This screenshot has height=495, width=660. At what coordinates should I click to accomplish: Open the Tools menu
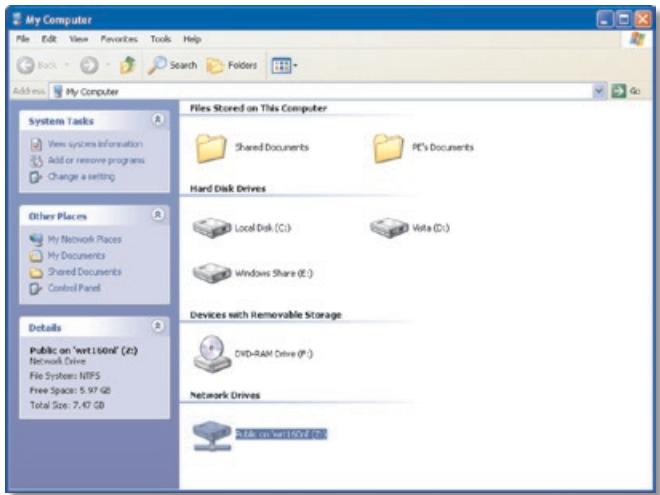(x=161, y=39)
